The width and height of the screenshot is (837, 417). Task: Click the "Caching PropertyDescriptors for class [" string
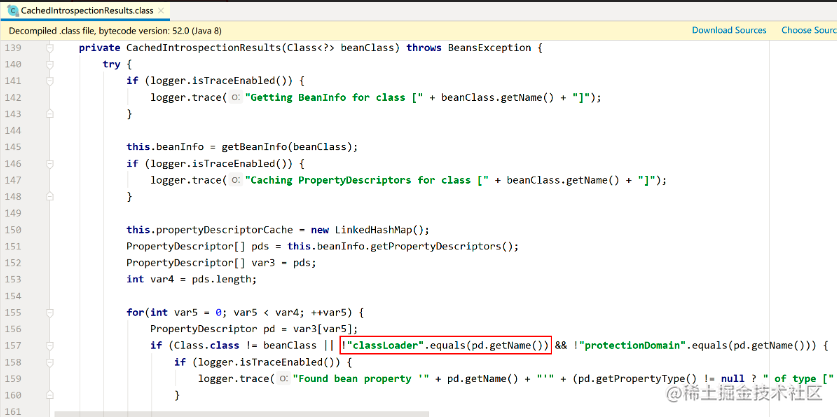tap(365, 180)
